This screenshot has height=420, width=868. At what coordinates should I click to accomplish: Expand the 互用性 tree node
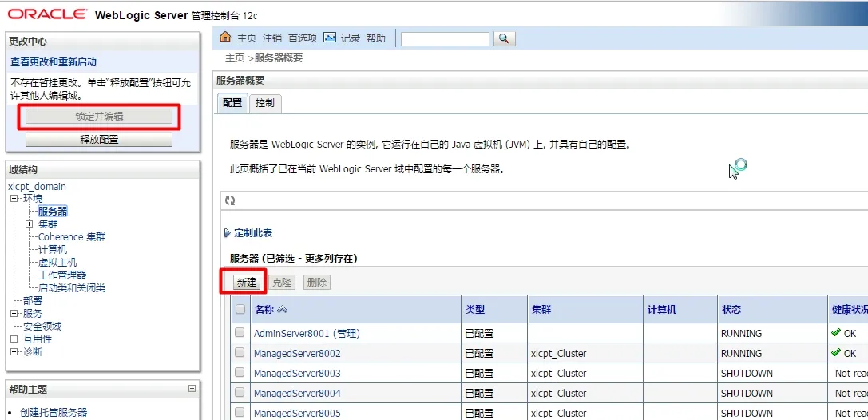(14, 339)
